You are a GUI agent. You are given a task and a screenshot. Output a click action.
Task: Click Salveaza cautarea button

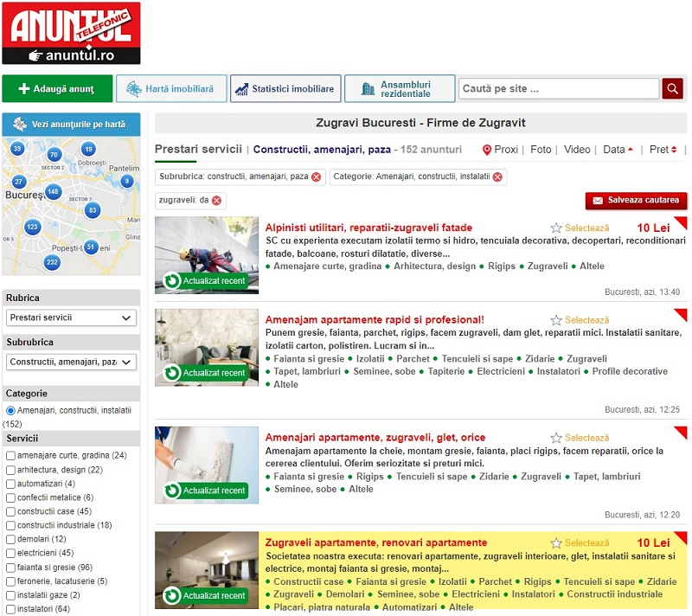pyautogui.click(x=636, y=201)
